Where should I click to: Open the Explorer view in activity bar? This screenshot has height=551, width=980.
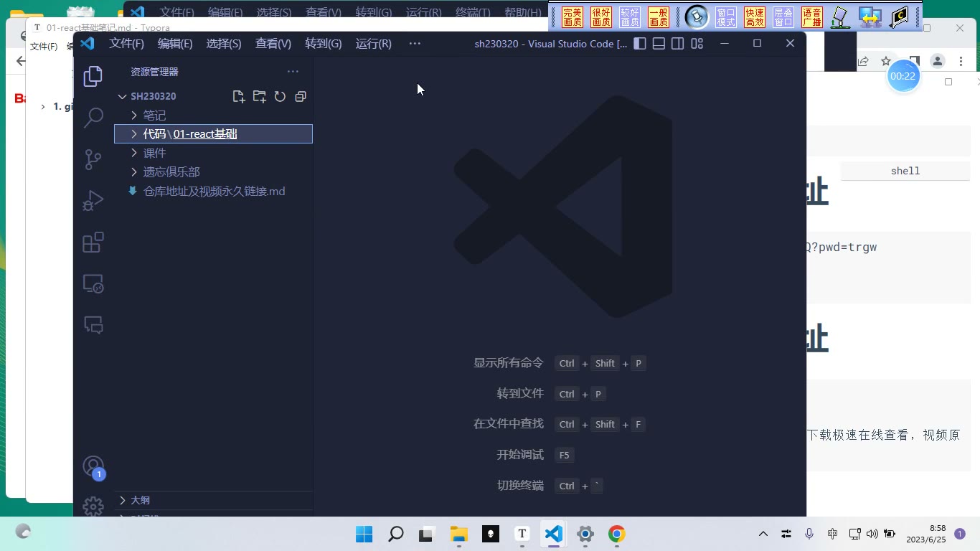pyautogui.click(x=93, y=76)
